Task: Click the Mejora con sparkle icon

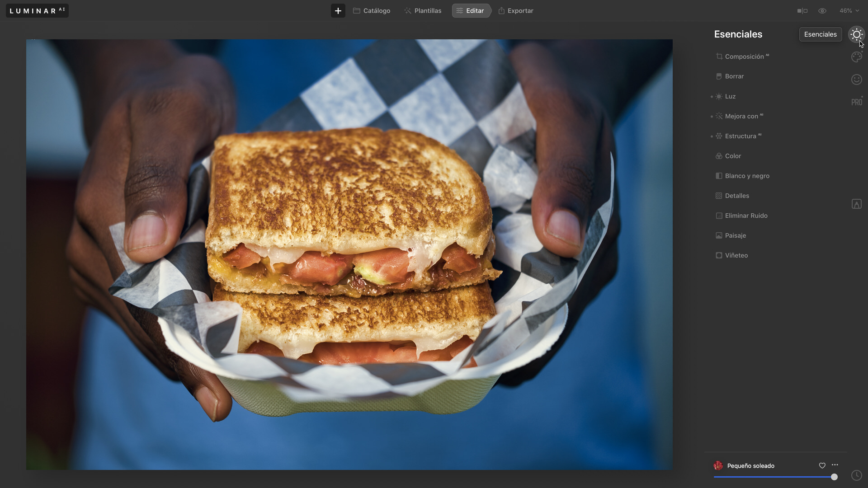Action: click(719, 116)
